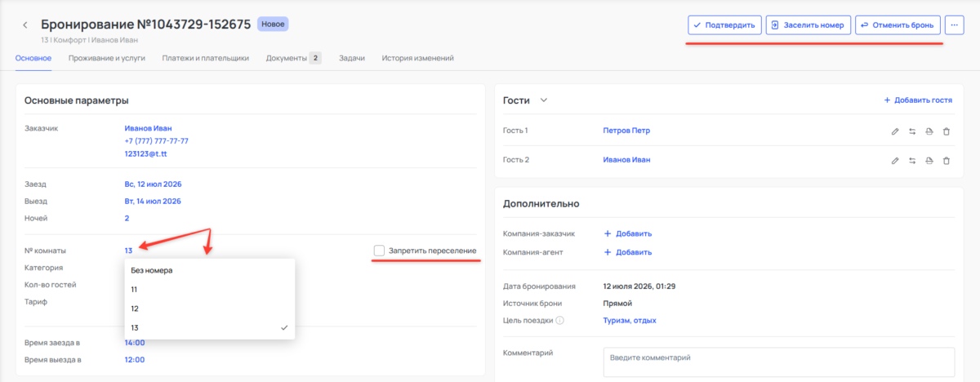Add a Компания-заказчик via Добавить
Screen dimensions: 980x382
[627, 233]
